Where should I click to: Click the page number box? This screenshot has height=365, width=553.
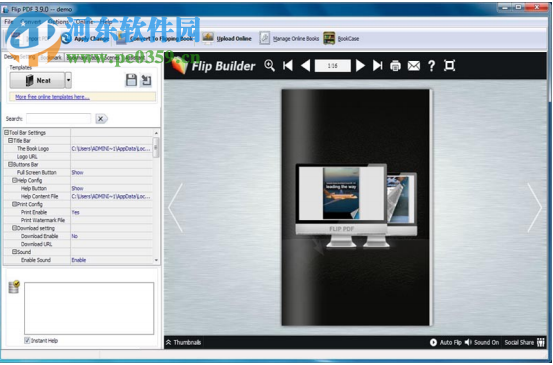pyautogui.click(x=333, y=66)
